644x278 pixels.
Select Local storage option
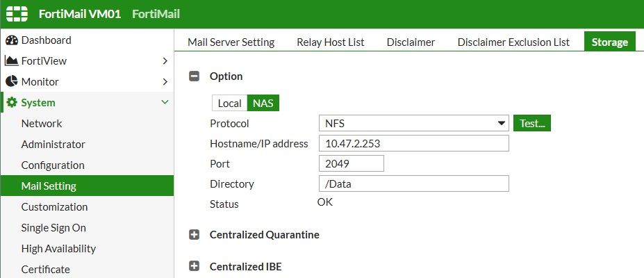pos(229,104)
